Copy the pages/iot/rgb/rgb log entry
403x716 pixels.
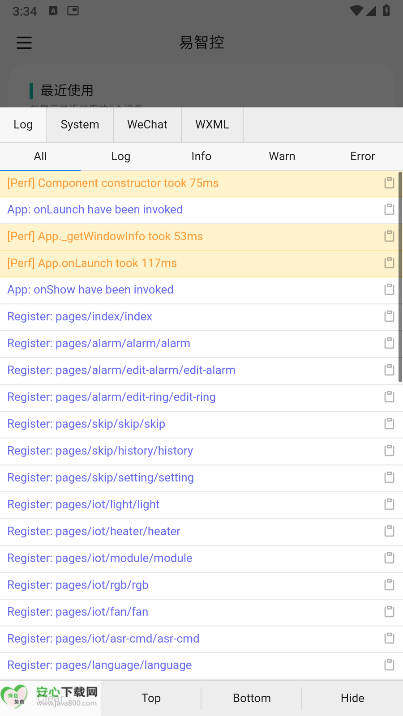(389, 584)
